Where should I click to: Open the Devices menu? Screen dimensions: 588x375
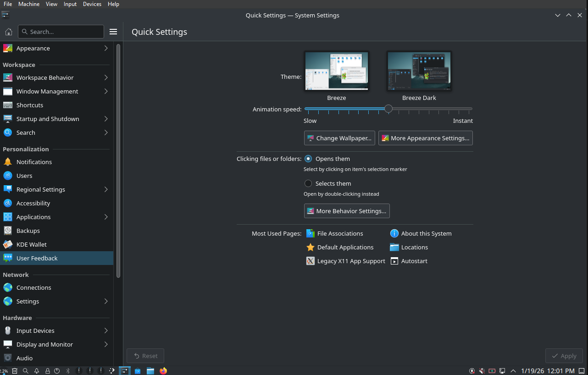tap(92, 4)
